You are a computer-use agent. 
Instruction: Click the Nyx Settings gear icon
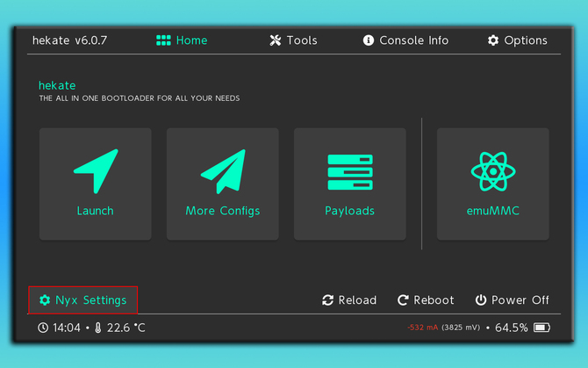[45, 300]
